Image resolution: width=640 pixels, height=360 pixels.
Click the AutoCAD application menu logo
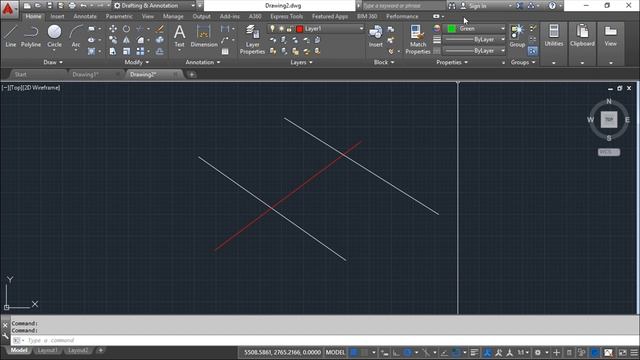pyautogui.click(x=8, y=8)
